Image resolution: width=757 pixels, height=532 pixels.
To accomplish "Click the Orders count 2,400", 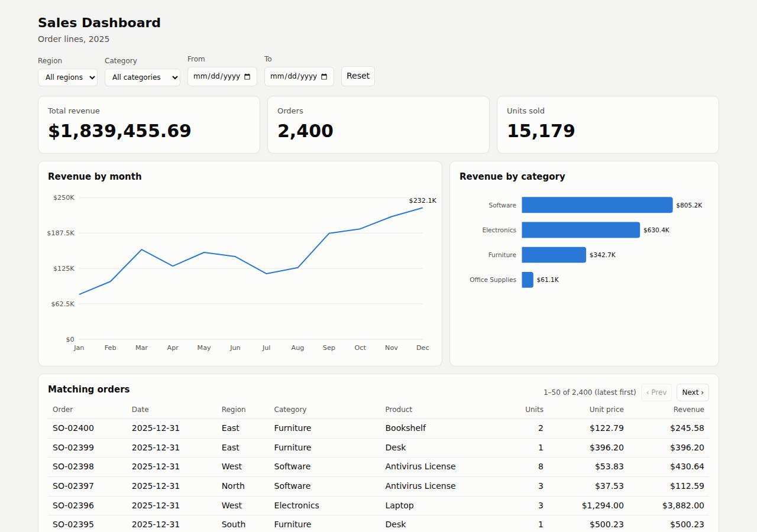I will 305,131.
